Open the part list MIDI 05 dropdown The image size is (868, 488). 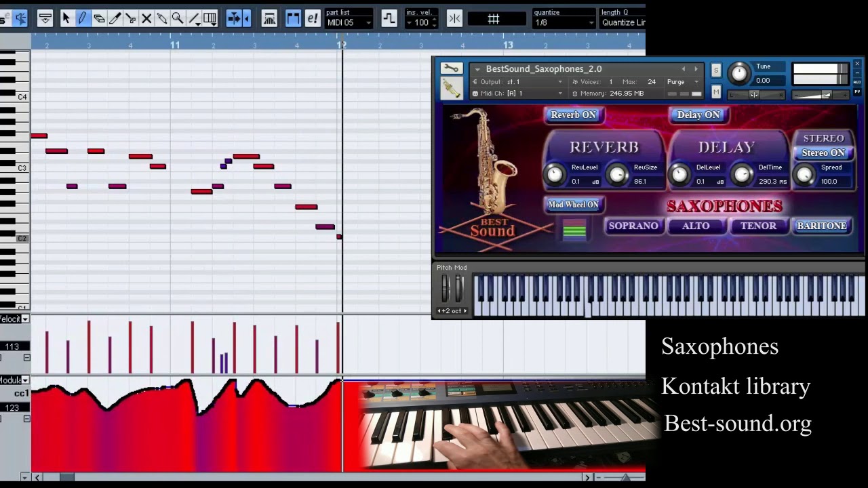point(349,22)
